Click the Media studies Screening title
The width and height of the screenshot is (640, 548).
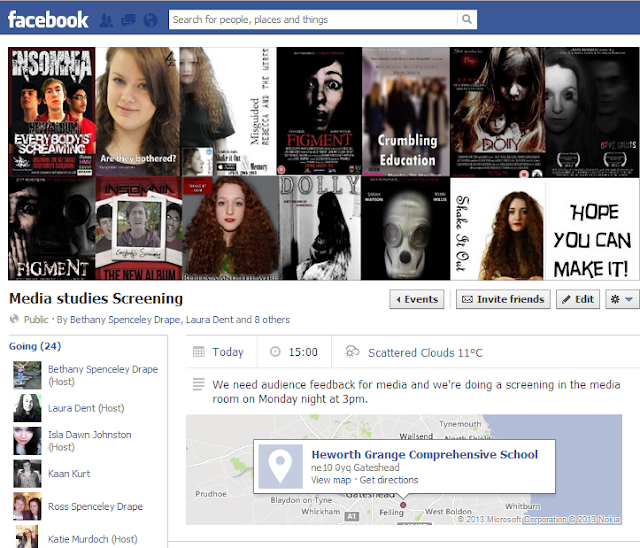pos(96,299)
